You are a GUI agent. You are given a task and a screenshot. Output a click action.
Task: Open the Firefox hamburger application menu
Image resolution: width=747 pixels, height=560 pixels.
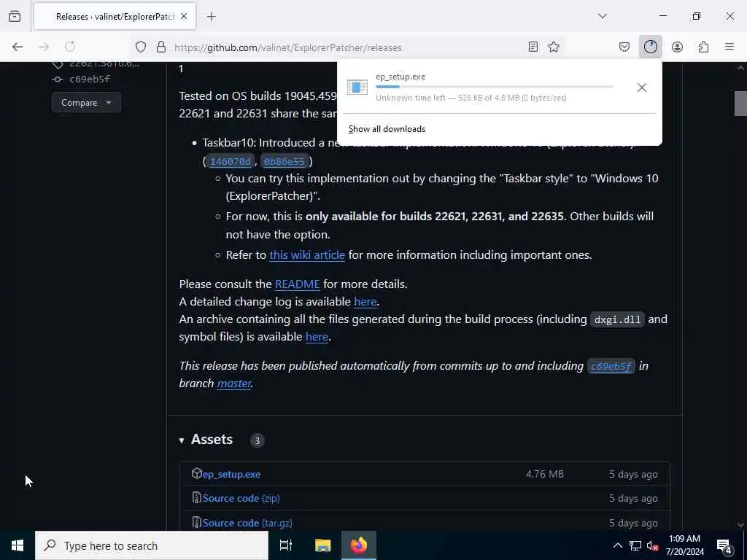pyautogui.click(x=729, y=47)
